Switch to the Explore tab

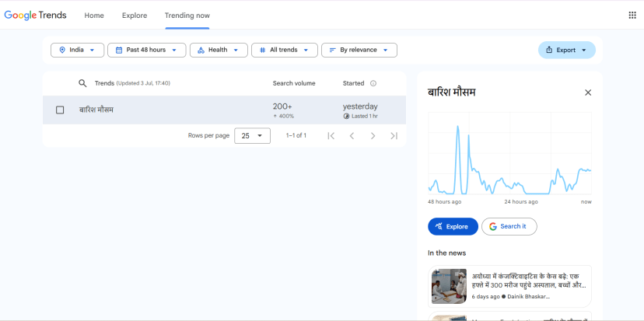(x=135, y=16)
